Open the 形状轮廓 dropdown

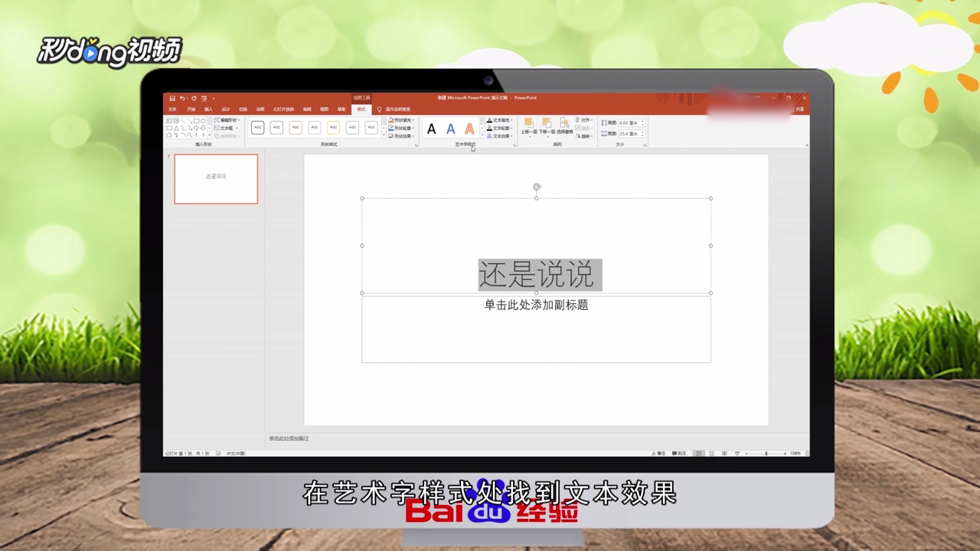click(400, 128)
